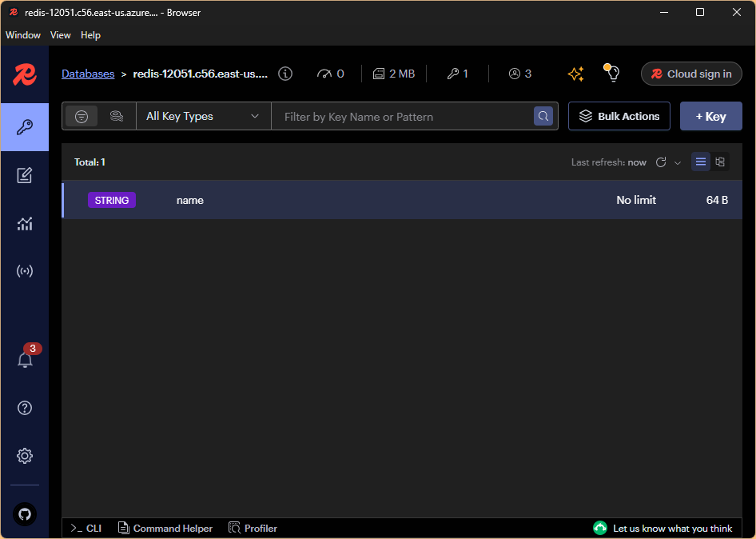Open the All Key Types dropdown
756x539 pixels.
tap(204, 116)
